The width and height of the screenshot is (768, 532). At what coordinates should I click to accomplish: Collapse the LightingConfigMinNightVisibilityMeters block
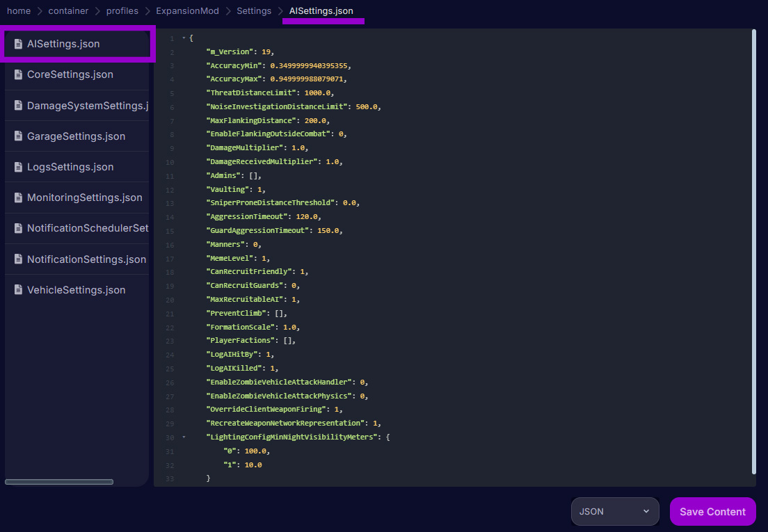(x=184, y=437)
